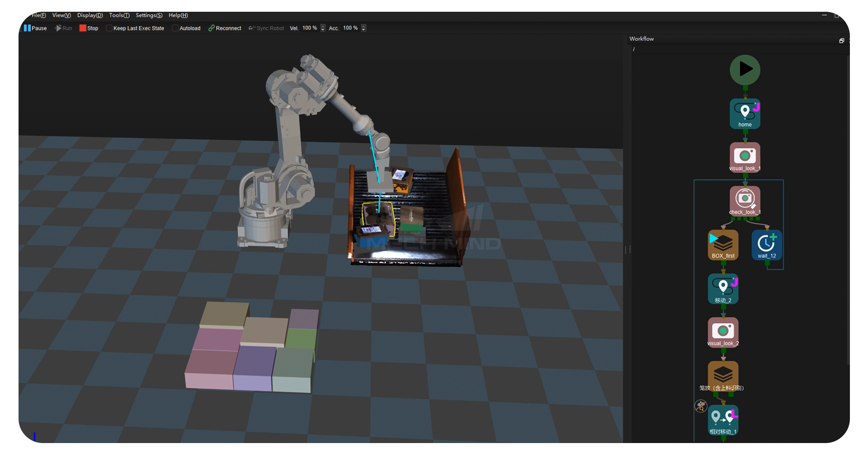Viewport: 868px width, 453px height.
Task: Increase velocity using the Vel. spinner arrow
Action: (x=323, y=26)
